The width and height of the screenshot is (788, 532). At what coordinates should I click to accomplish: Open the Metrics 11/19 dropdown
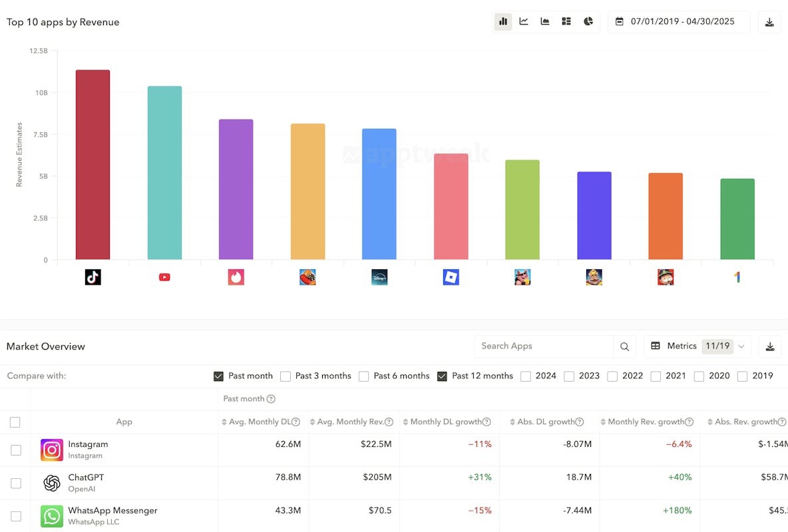(x=697, y=346)
